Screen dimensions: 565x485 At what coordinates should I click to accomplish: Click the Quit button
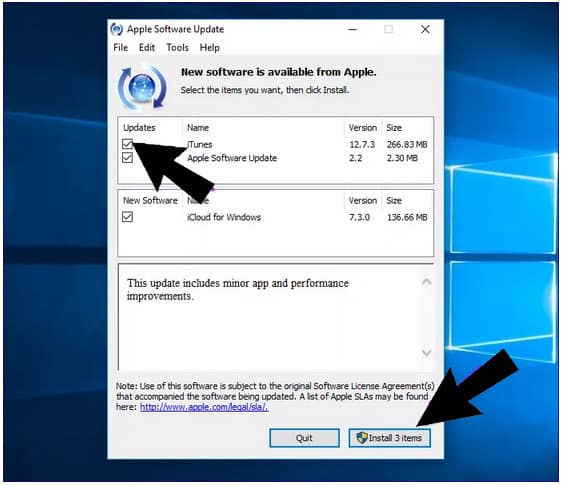[x=304, y=438]
